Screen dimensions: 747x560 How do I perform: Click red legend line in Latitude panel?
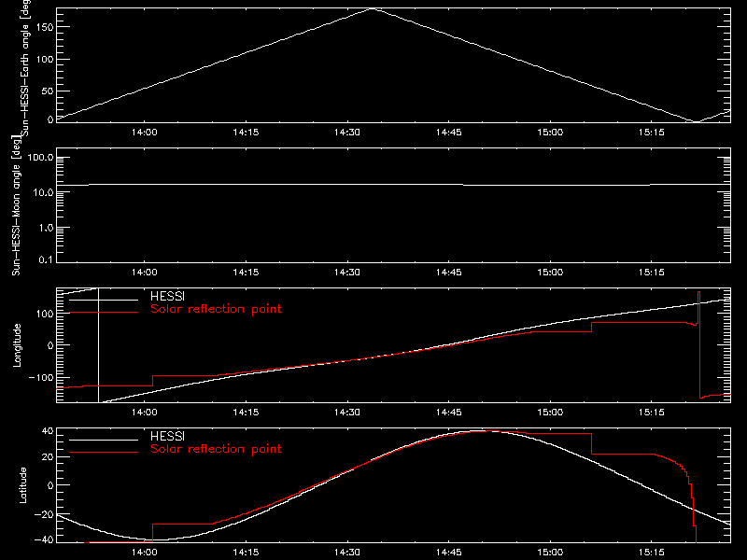coord(104,453)
